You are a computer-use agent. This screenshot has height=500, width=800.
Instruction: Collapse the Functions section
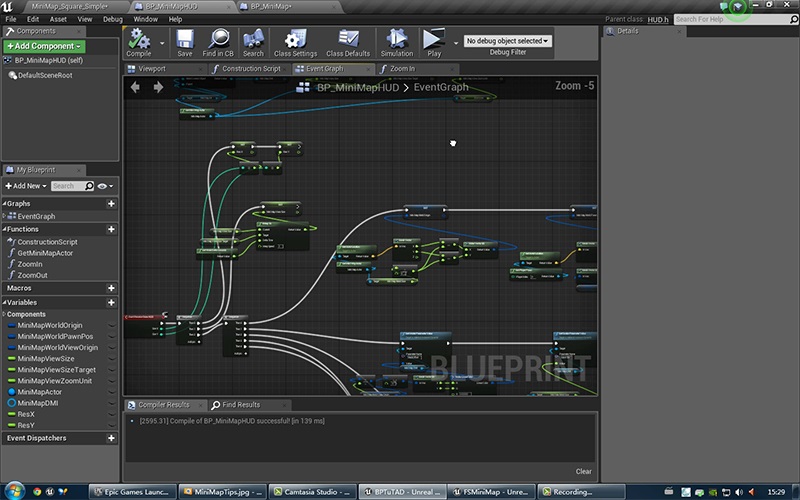[5, 229]
